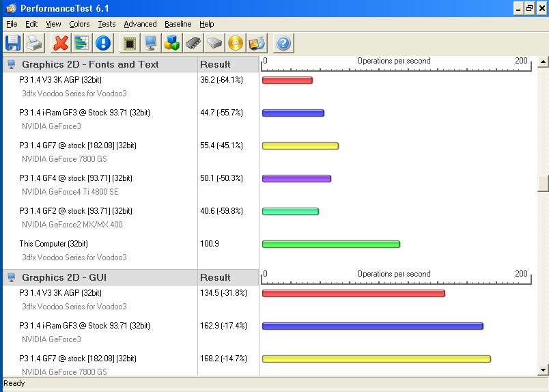549x392 pixels.
Task: Select blue bar in GUI section
Action: tap(373, 326)
